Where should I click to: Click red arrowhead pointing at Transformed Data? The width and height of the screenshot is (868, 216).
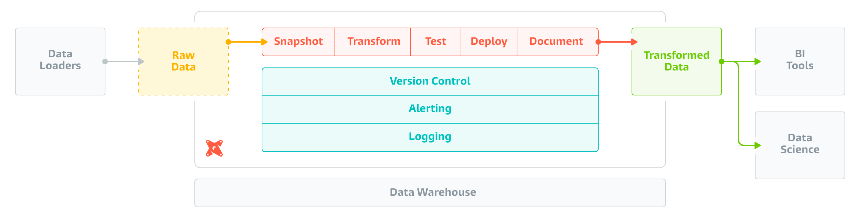pos(634,42)
